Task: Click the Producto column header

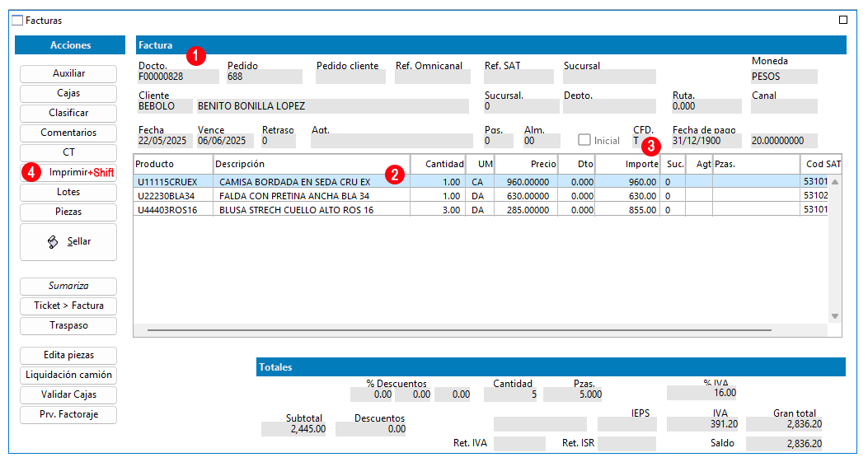Action: pyautogui.click(x=173, y=165)
